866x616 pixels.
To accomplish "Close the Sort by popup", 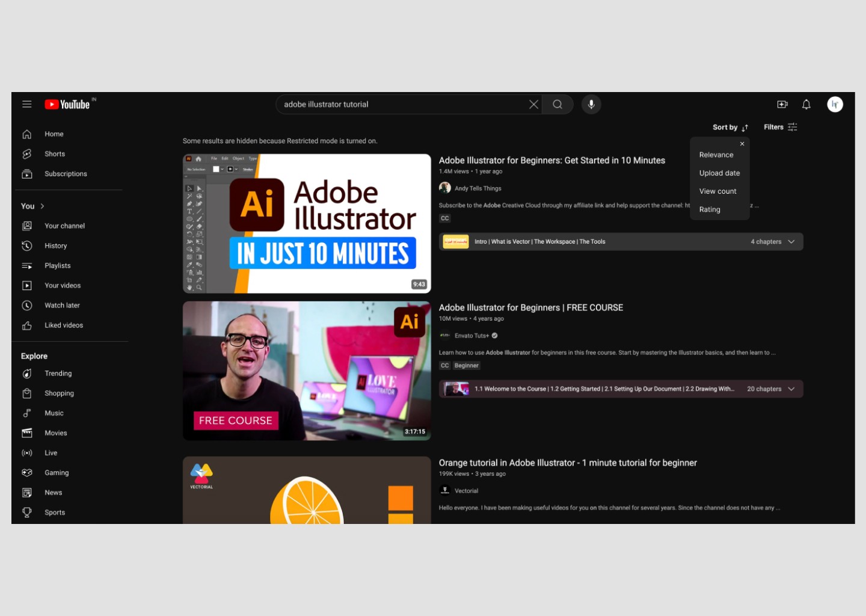I will coord(742,144).
